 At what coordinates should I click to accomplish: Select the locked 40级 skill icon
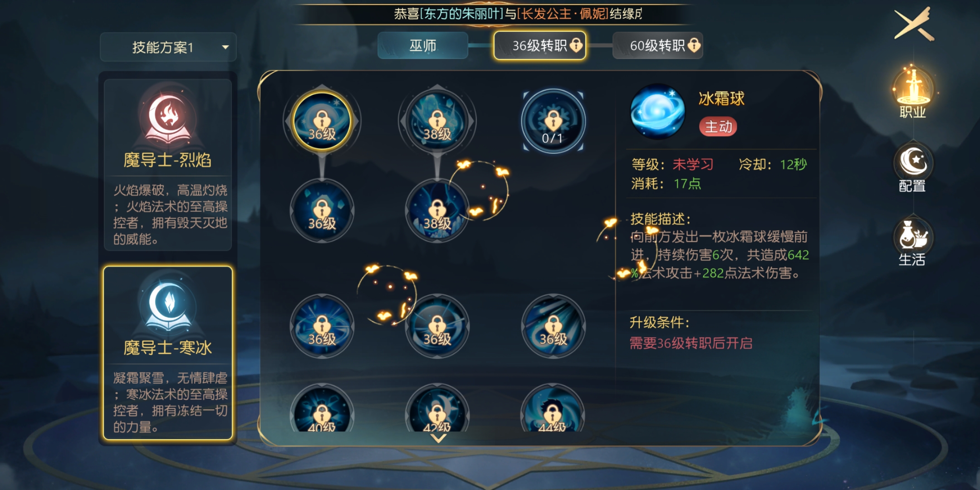(322, 409)
